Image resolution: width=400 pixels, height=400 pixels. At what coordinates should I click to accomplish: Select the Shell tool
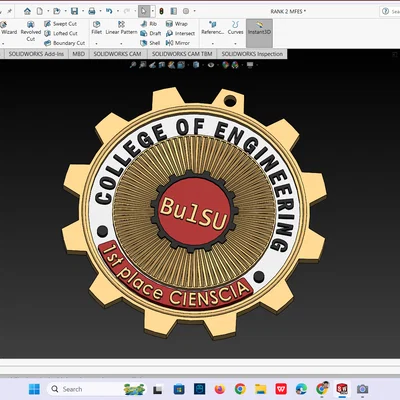[150, 43]
